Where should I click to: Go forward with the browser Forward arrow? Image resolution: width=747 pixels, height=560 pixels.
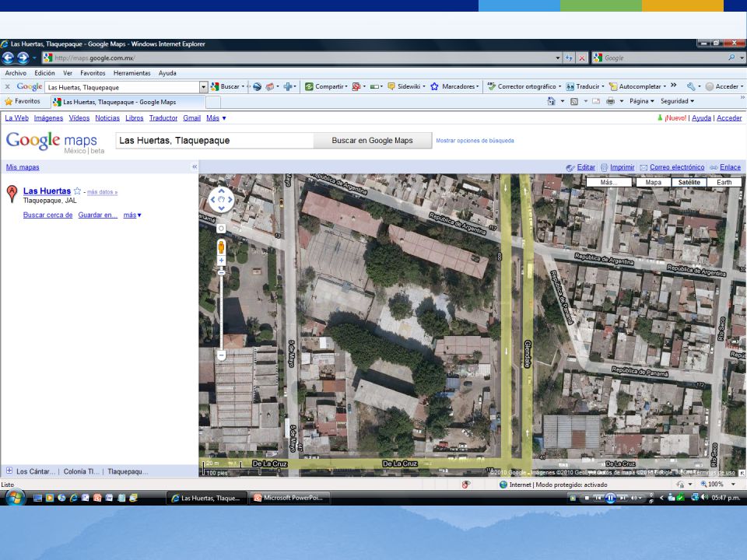tap(23, 58)
